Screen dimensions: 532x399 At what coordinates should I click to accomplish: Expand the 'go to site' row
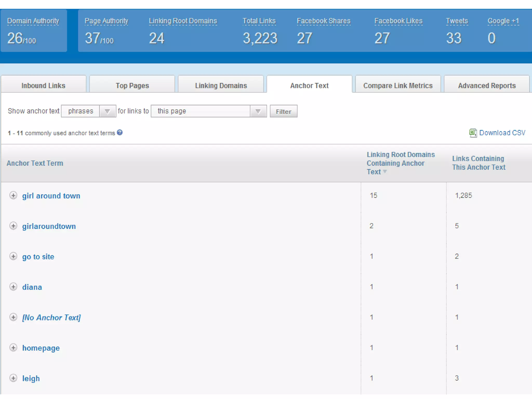(13, 256)
